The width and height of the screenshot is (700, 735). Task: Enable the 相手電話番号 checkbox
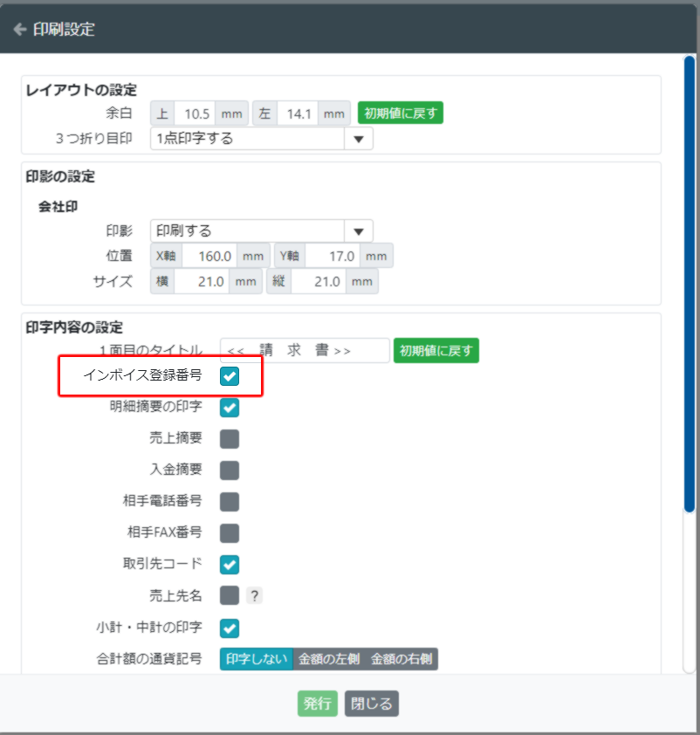click(x=229, y=502)
